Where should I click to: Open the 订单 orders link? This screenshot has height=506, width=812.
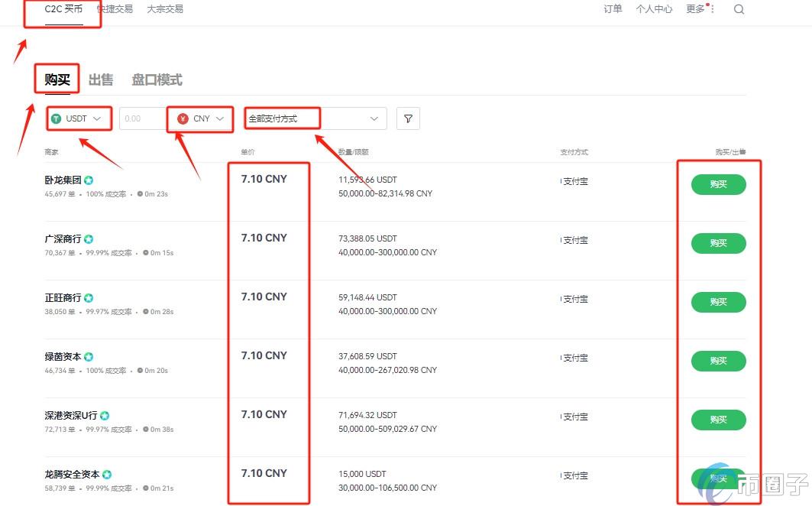(613, 9)
